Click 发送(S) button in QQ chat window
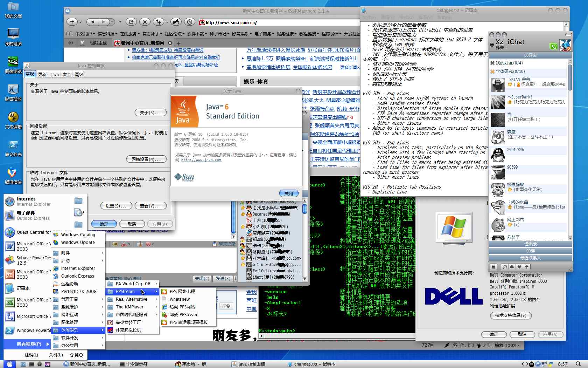 (x=223, y=279)
